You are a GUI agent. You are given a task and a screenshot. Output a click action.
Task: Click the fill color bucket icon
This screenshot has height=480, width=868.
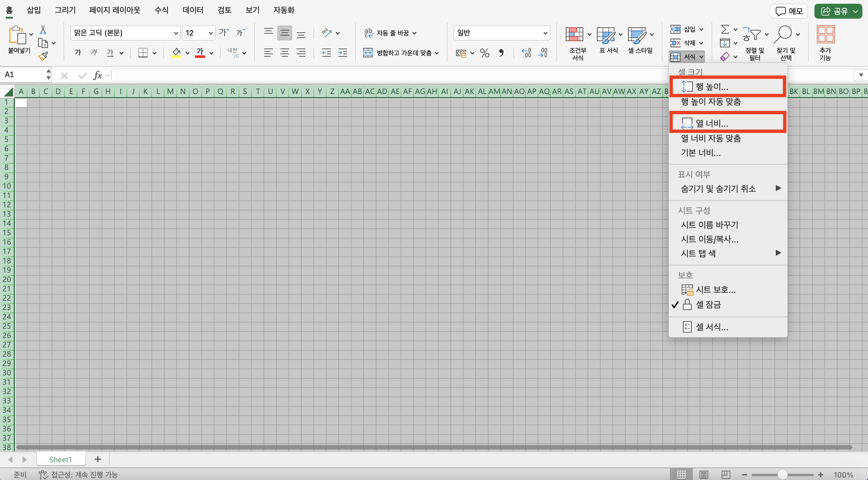(x=176, y=53)
